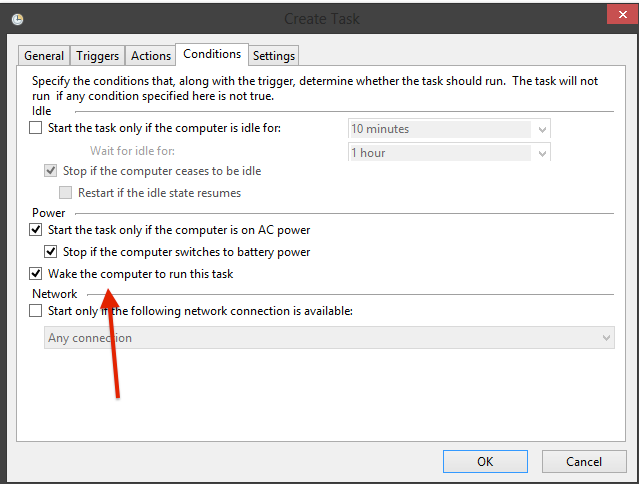
Task: Enable start task only if computer idle
Action: point(37,128)
